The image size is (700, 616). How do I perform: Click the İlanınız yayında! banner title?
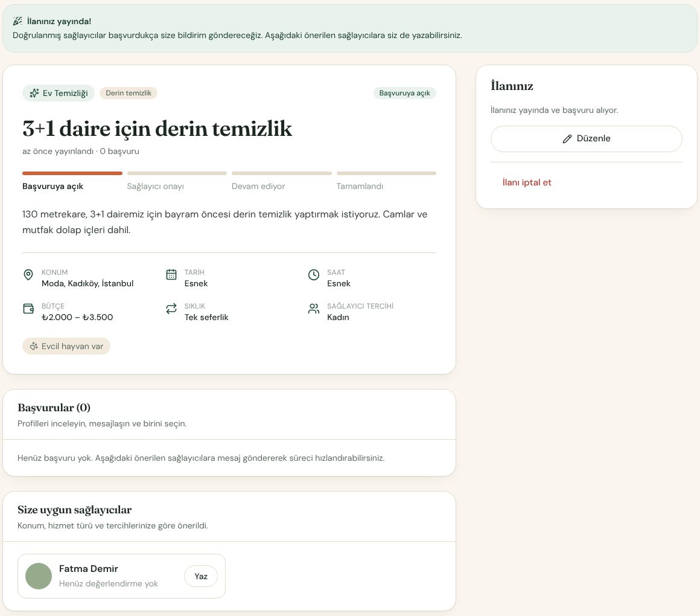click(59, 21)
